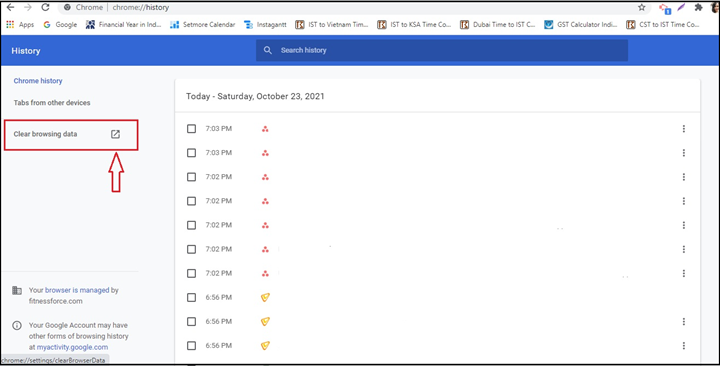
Task: Show options menu of the fourth 7:02 PM entry
Action: tap(684, 249)
